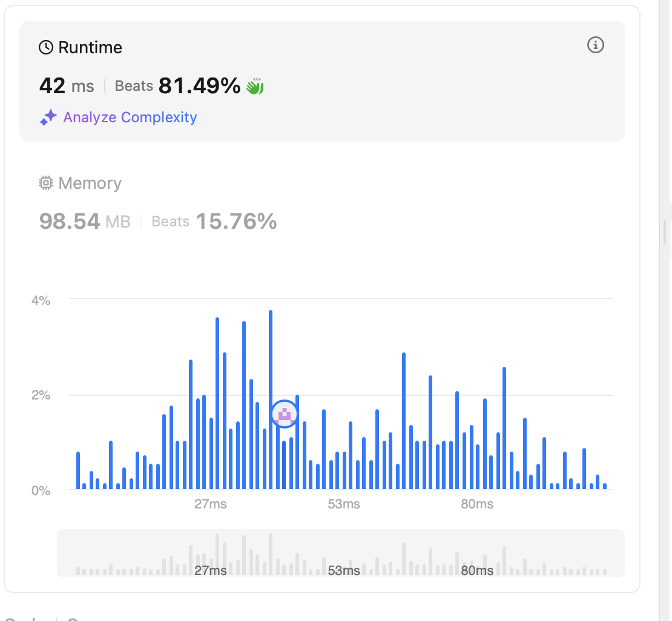Click the 81.49% runtime beats percentage
The width and height of the screenshot is (672, 621).
coord(199,86)
